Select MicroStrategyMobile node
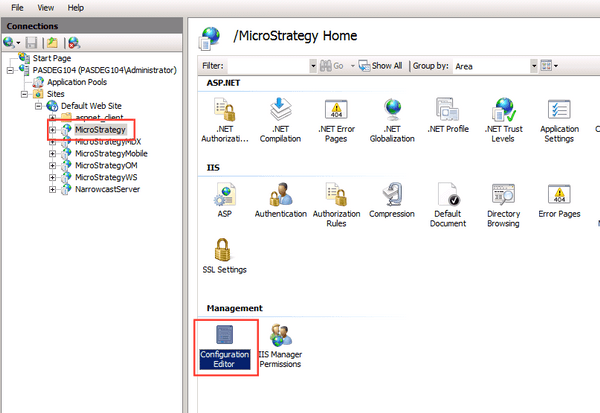 coord(111,153)
